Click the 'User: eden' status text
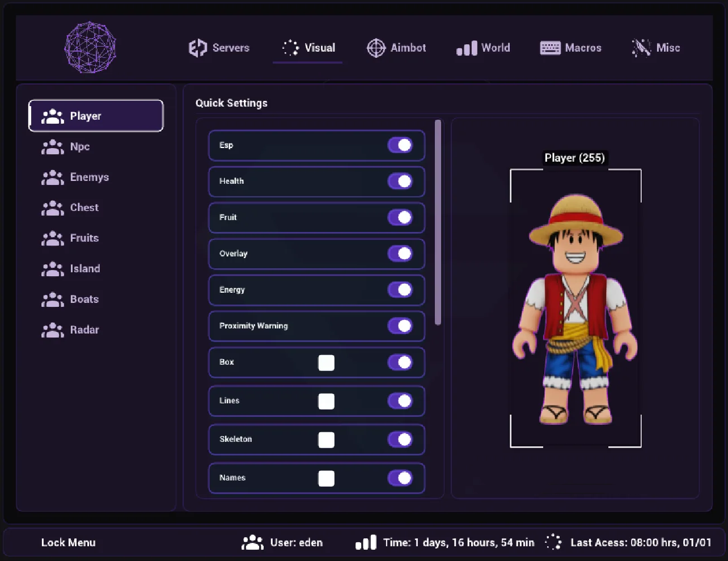This screenshot has height=561, width=728. 297,543
